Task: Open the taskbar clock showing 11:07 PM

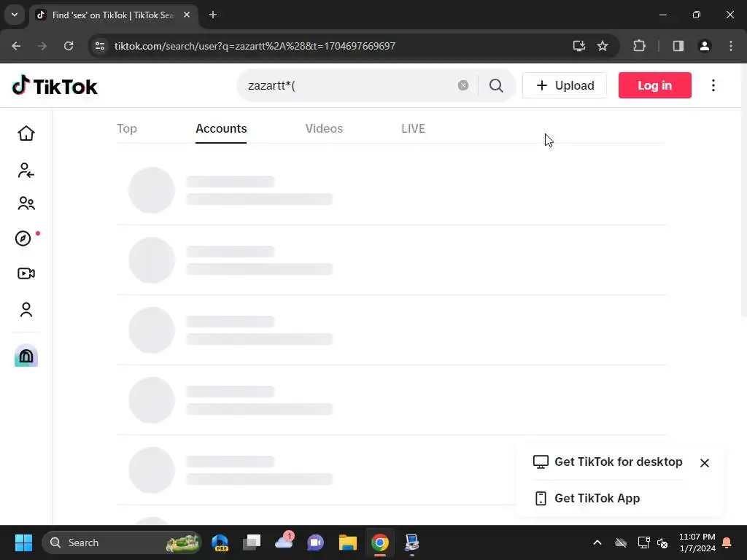Action: (697, 542)
